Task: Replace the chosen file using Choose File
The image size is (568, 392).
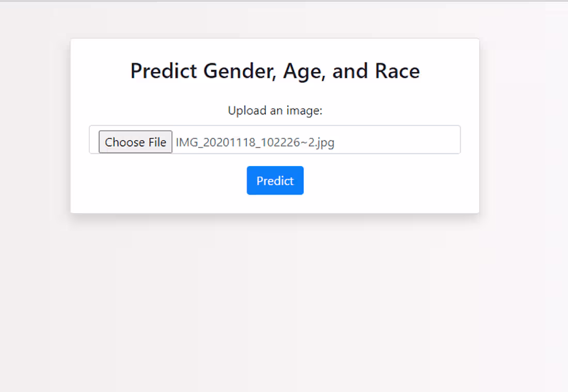Action: tap(135, 142)
